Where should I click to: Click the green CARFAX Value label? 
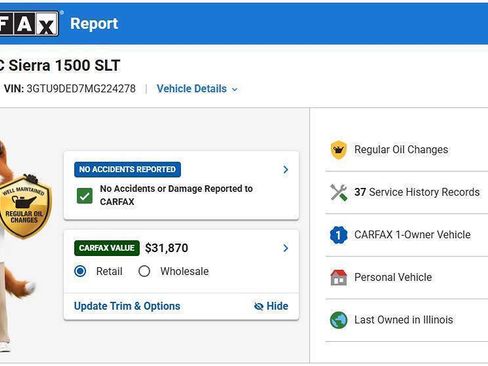tap(107, 248)
